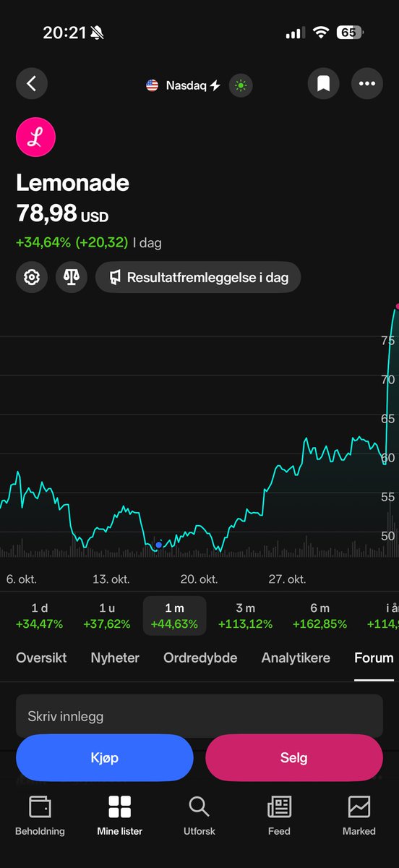Tap the green sun market-open indicator
This screenshot has height=868, width=399.
(240, 85)
